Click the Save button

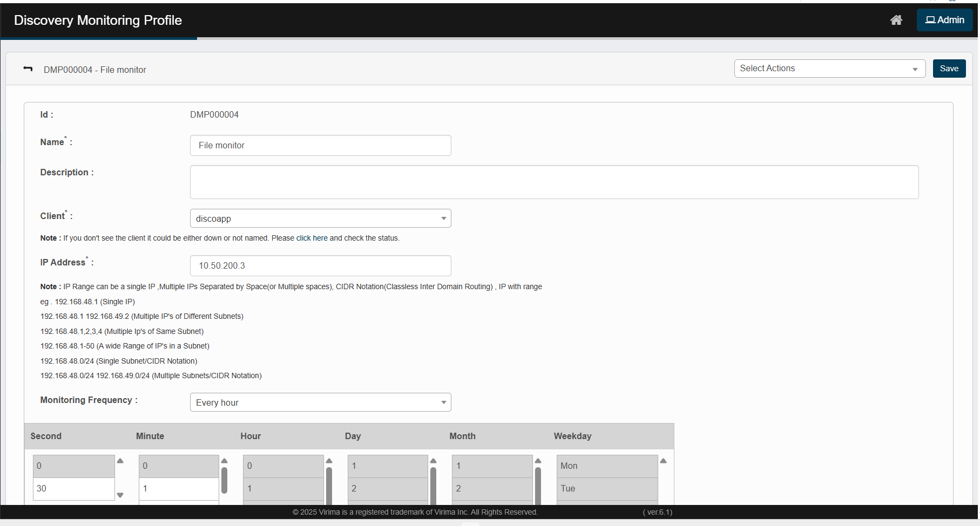coord(949,69)
